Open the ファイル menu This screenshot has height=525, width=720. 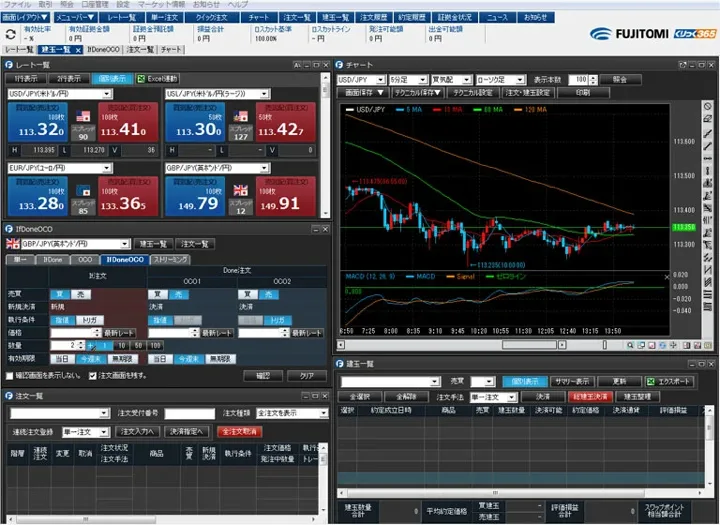pos(17,5)
